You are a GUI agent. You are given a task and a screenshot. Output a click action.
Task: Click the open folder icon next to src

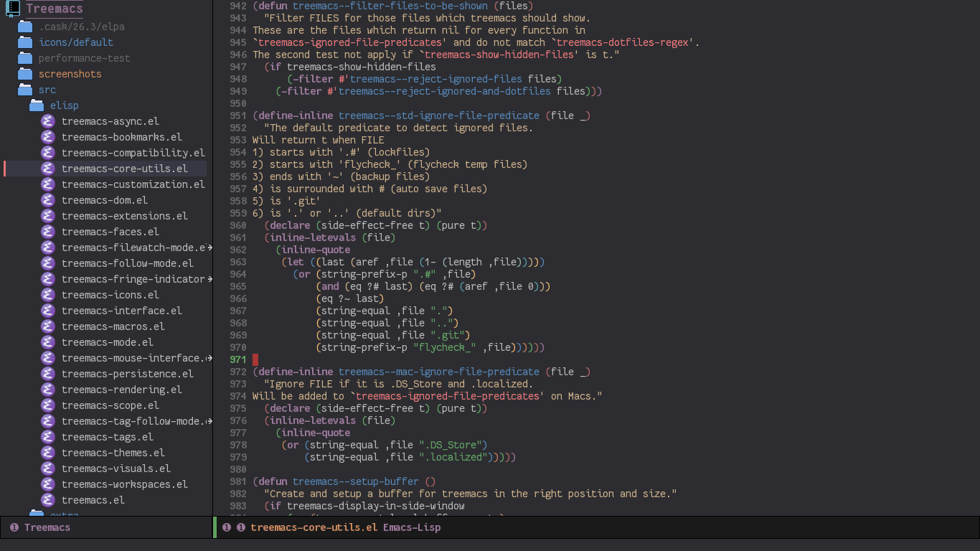pos(24,90)
